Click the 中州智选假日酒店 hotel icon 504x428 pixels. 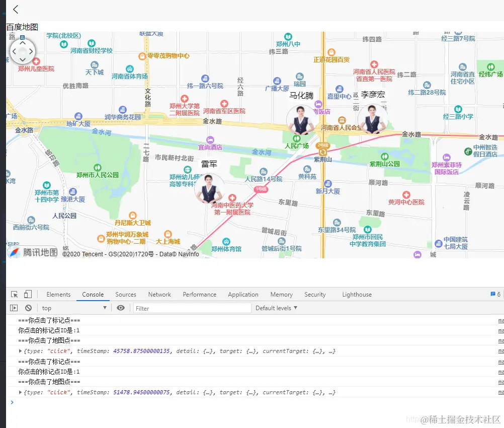(x=468, y=151)
